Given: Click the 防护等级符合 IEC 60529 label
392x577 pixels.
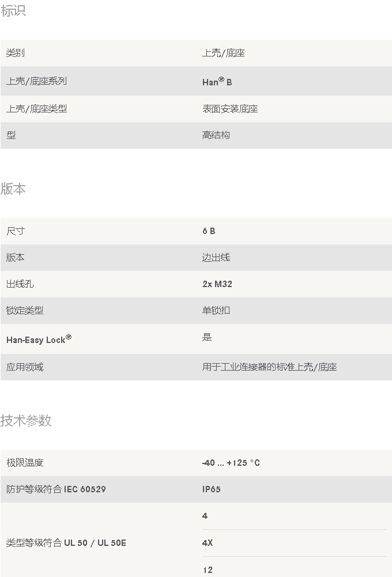Looking at the screenshot, I should click(56, 489).
